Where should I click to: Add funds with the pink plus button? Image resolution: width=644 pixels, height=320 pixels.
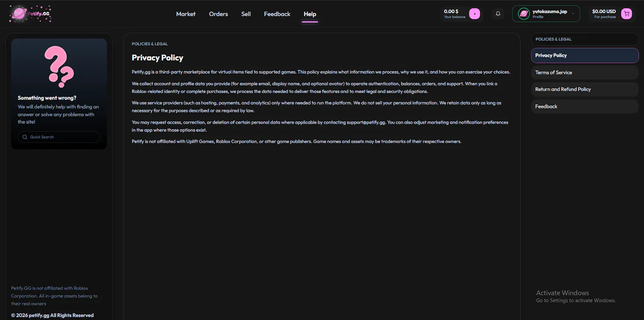(475, 14)
